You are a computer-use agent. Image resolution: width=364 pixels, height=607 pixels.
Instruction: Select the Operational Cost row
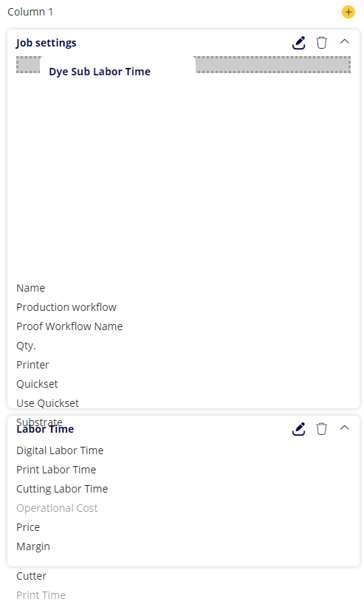pos(57,508)
